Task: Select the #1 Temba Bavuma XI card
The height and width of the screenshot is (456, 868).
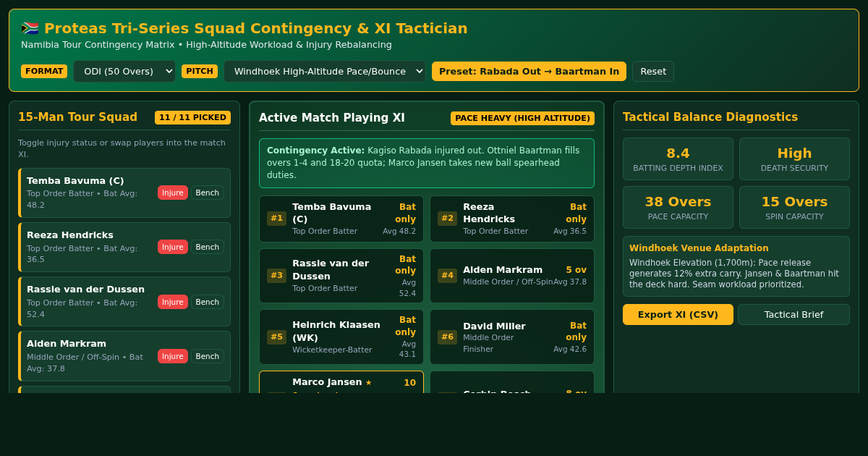Action: tap(341, 219)
